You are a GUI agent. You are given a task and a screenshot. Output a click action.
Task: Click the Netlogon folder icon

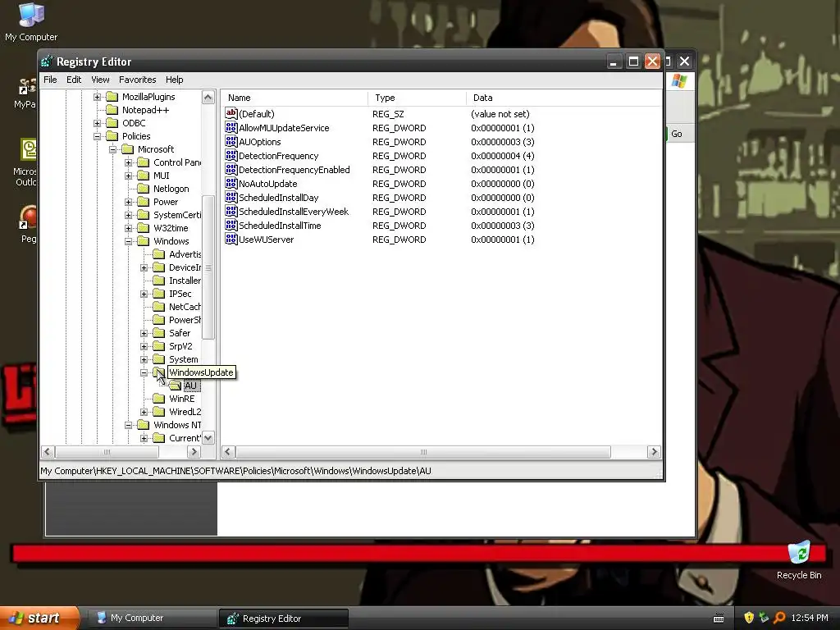143,189
